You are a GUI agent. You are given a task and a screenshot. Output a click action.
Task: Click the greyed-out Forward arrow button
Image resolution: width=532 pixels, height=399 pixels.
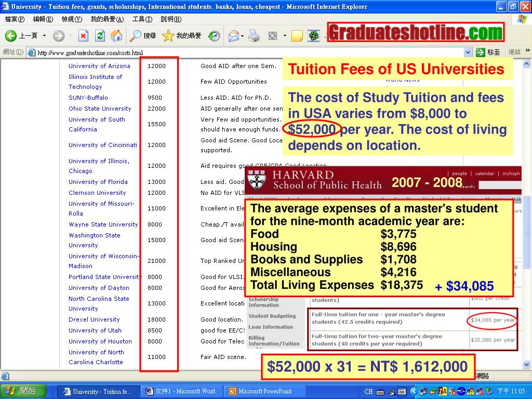(59, 36)
